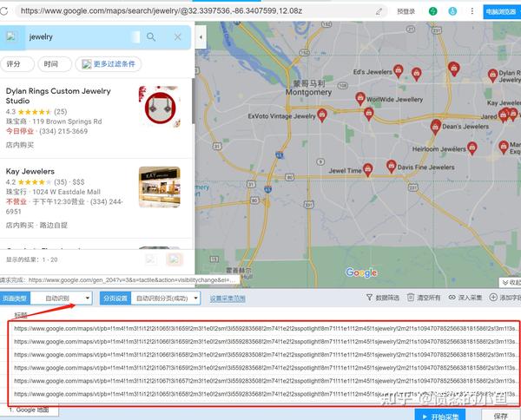
Task: Click the Kay Jewelers storefront thumbnail
Action: click(160, 187)
